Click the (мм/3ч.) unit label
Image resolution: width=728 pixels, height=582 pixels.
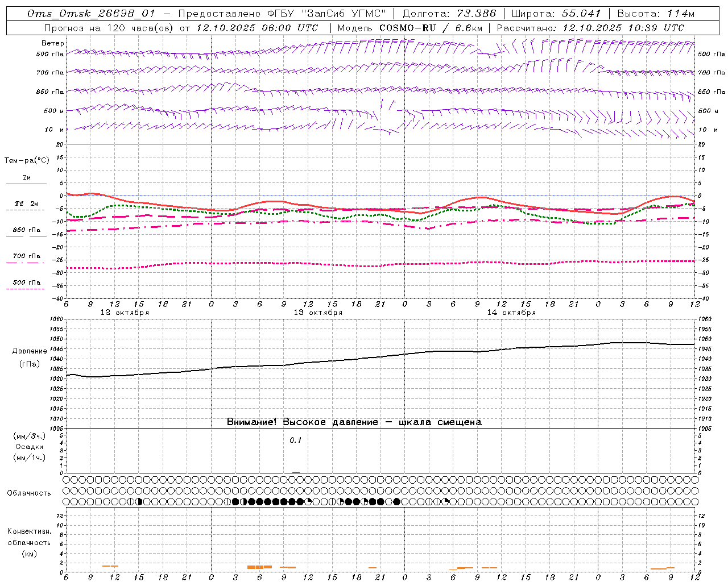point(30,436)
